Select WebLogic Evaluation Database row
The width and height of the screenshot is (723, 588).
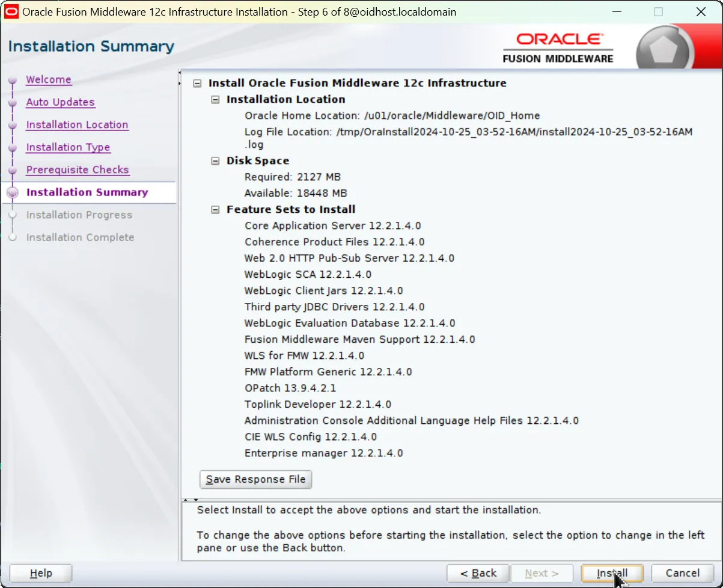[x=350, y=323]
